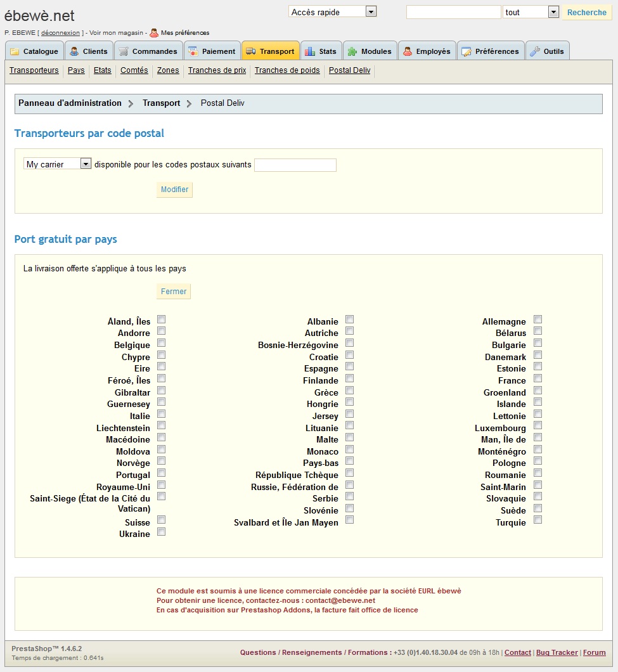
Task: Click the Modifier button
Action: 174,190
